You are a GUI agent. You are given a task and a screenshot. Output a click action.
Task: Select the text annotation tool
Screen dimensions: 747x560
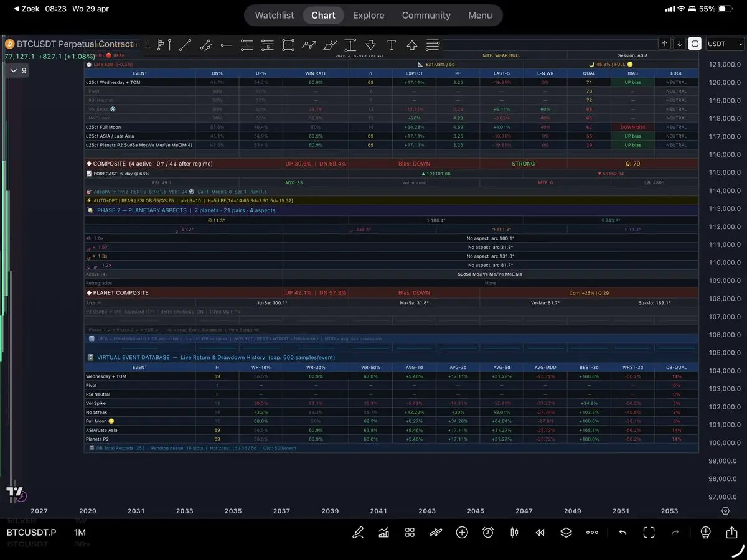(x=391, y=45)
